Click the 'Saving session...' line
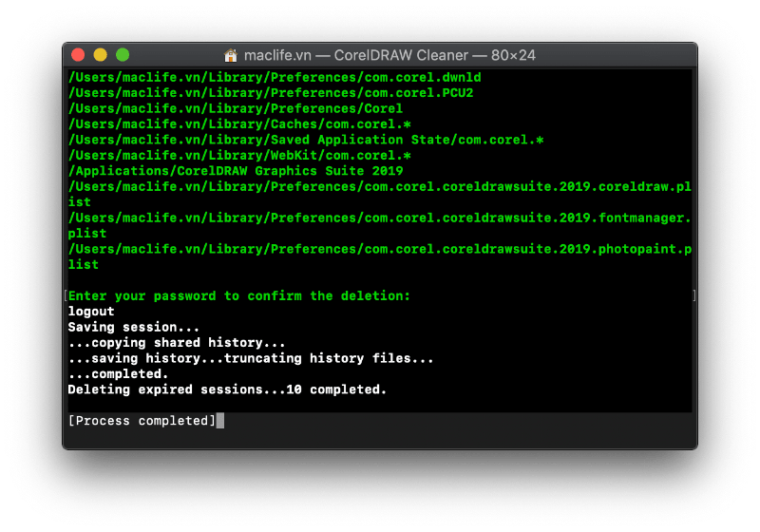The width and height of the screenshot is (760, 532). click(x=134, y=327)
